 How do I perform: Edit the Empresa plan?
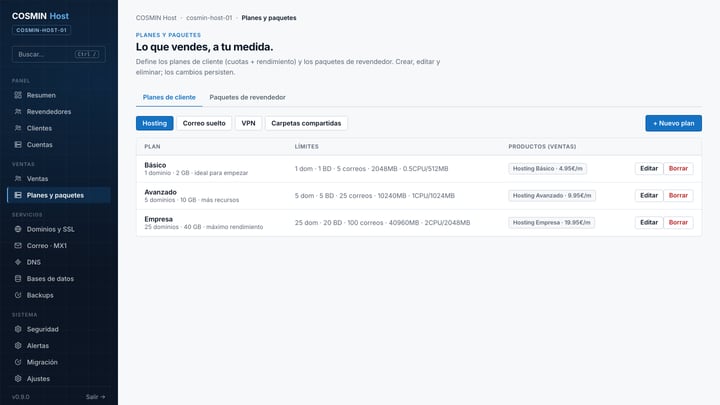pyautogui.click(x=649, y=222)
